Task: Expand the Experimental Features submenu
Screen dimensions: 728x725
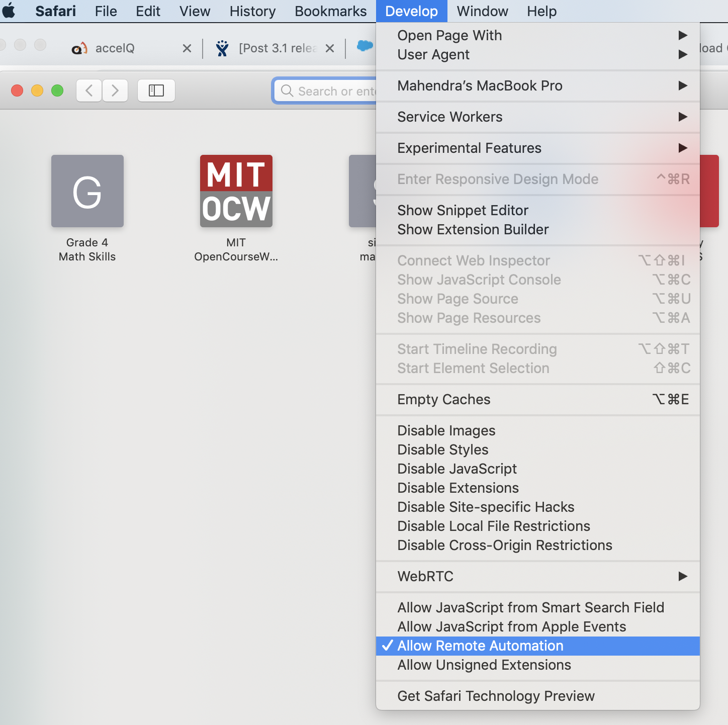Action: [538, 148]
